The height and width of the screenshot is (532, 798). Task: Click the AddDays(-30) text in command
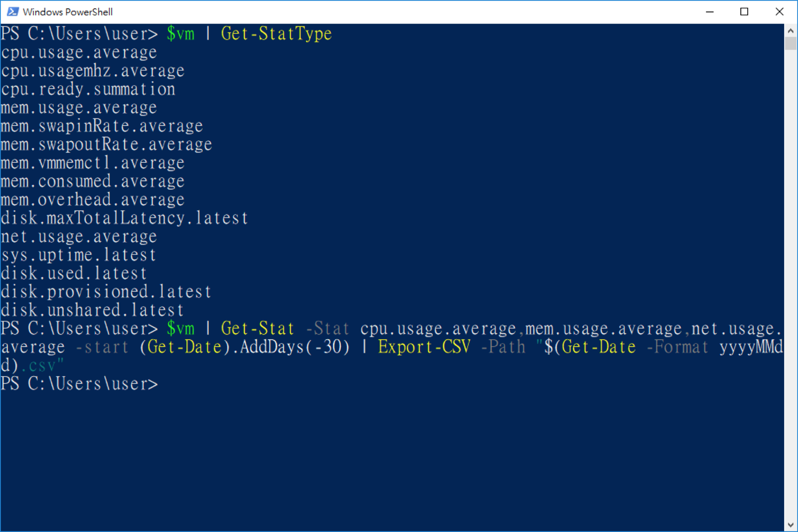coord(295,347)
